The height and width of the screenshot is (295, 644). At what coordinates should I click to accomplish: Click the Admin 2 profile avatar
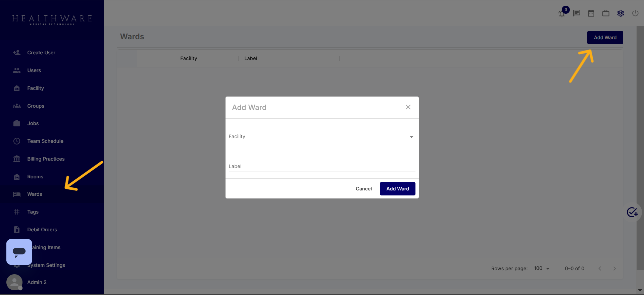click(x=14, y=282)
